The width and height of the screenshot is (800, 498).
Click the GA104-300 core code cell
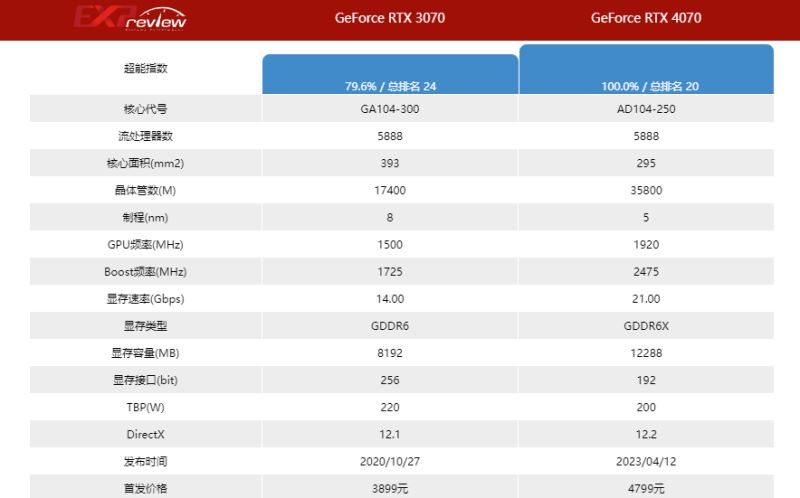pos(390,108)
